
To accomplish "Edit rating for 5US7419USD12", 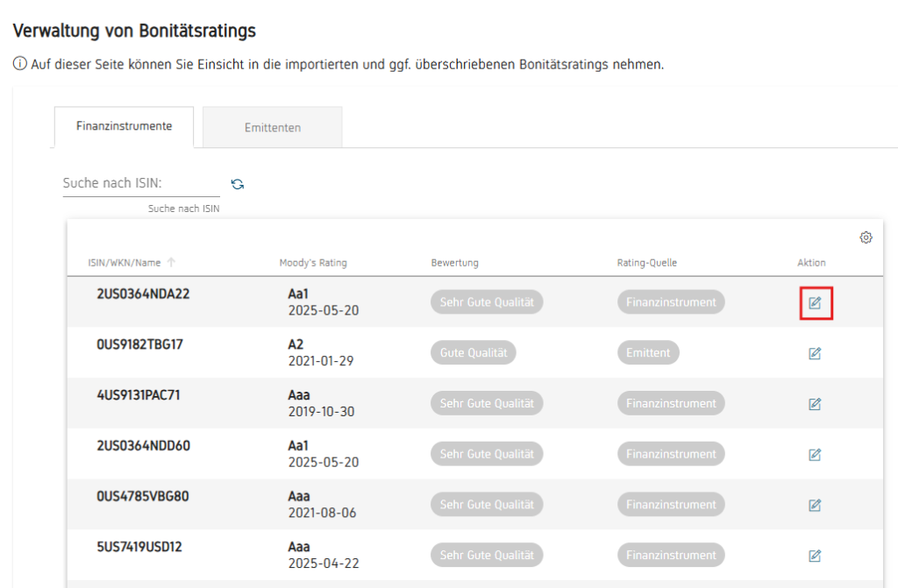I will 815,556.
